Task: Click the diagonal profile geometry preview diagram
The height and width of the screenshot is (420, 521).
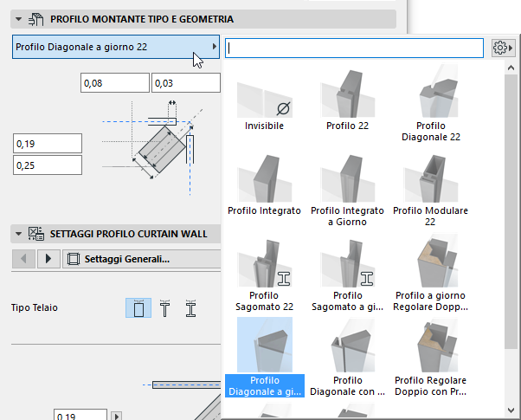Action: pos(153,148)
